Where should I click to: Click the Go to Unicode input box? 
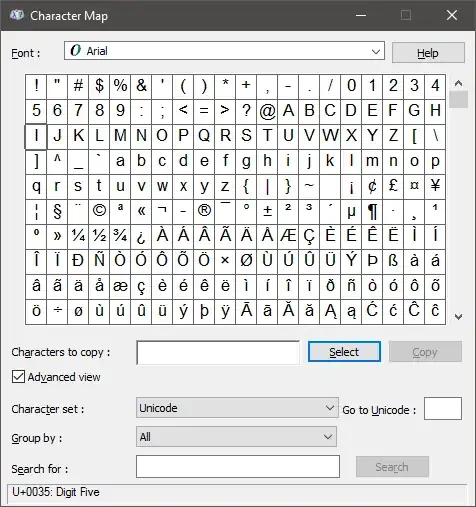443,408
